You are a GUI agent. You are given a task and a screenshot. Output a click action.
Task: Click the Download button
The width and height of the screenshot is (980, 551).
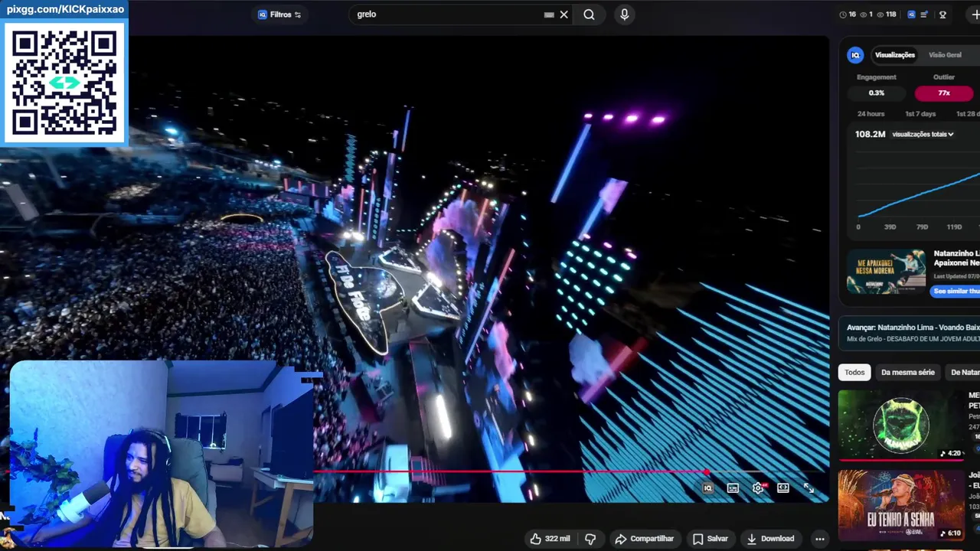click(x=770, y=539)
